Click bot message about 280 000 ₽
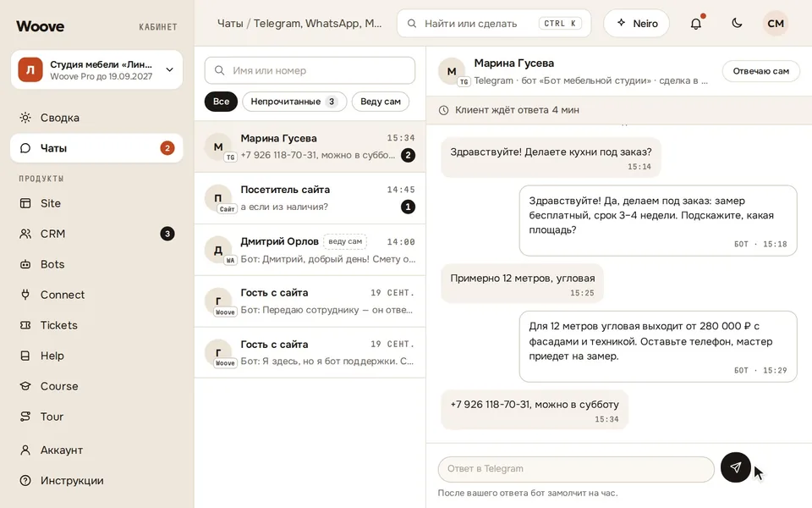This screenshot has width=812, height=508. point(658,346)
